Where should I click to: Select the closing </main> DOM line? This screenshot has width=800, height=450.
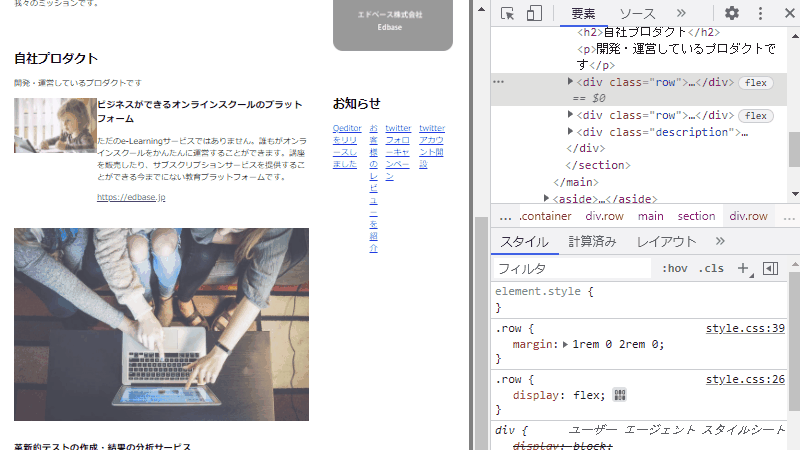coord(576,182)
